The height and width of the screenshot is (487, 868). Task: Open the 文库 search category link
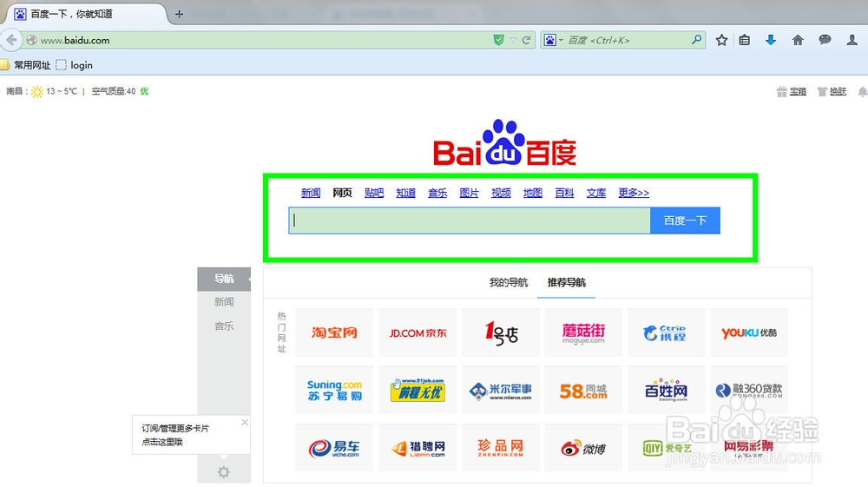596,193
